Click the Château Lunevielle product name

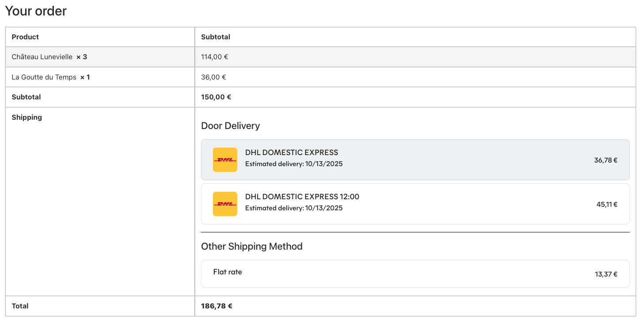pos(42,57)
